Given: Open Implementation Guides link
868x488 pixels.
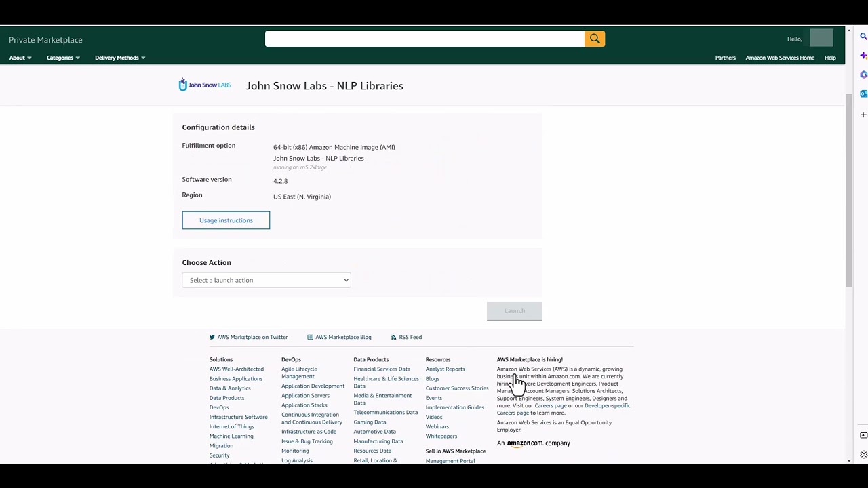Looking at the screenshot, I should coord(454,407).
